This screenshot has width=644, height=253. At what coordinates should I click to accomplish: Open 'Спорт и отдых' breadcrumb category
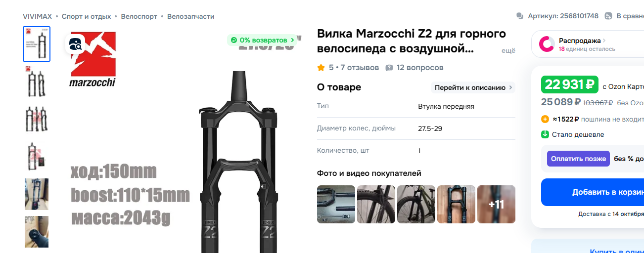(86, 16)
